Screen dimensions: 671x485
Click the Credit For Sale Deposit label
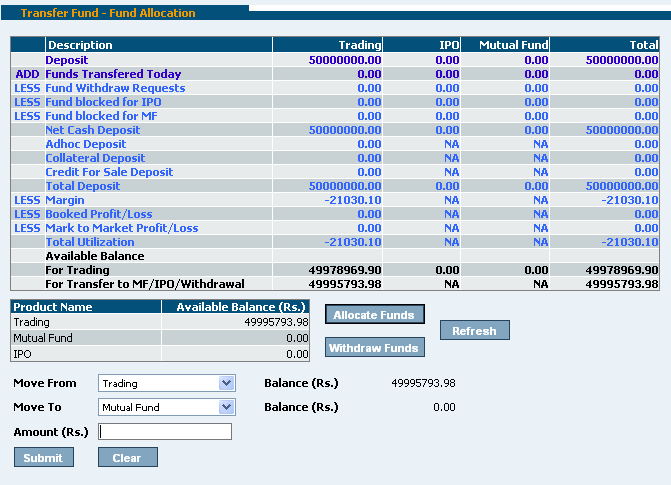point(109,172)
